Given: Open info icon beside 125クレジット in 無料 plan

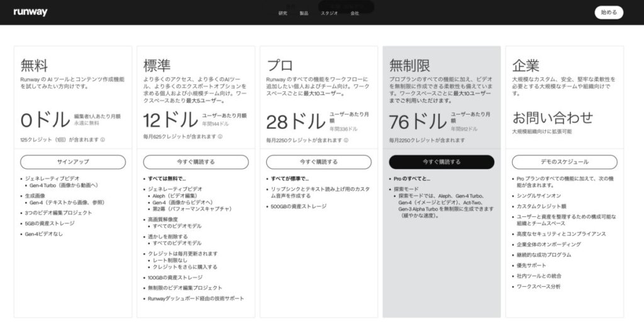Looking at the screenshot, I should 103,140.
